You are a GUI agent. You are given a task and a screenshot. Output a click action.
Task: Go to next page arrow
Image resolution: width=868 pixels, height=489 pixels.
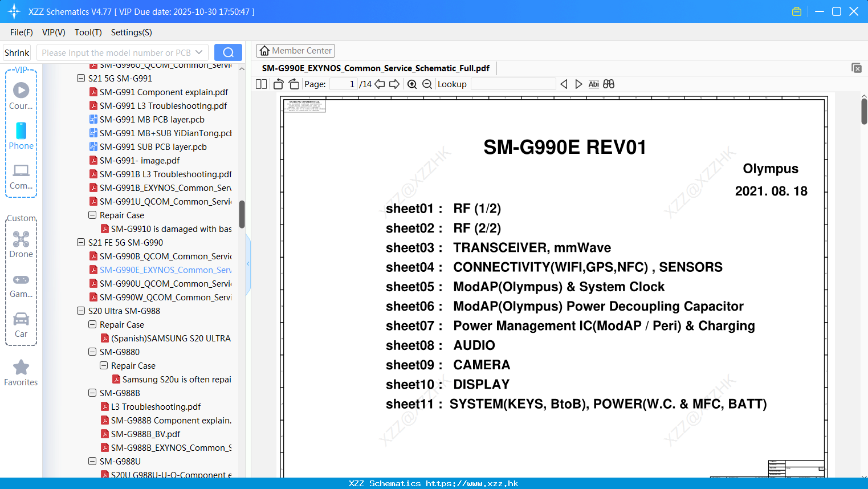pyautogui.click(x=394, y=84)
